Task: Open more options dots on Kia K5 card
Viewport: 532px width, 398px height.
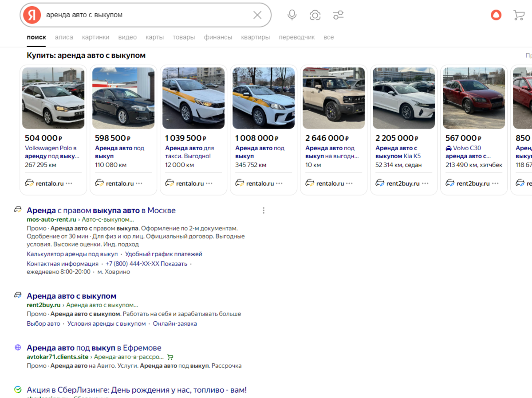Action: [x=425, y=183]
